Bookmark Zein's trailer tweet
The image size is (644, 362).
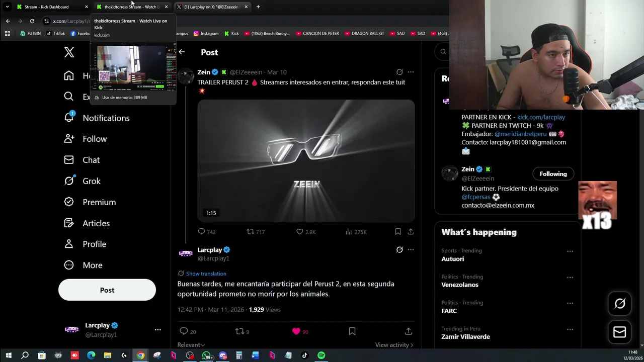[398, 232]
